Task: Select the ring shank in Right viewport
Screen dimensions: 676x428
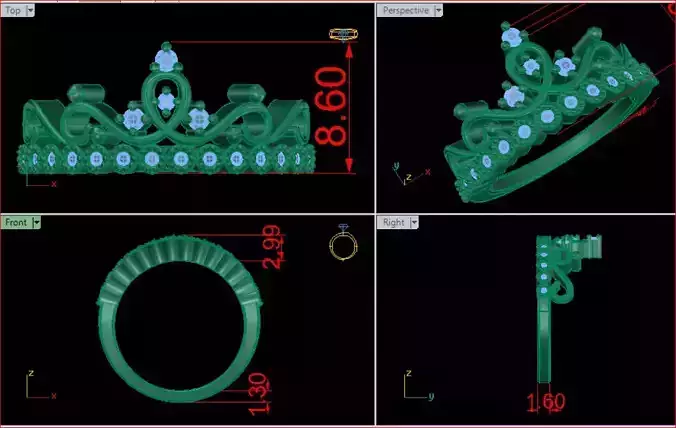Action: point(544,341)
